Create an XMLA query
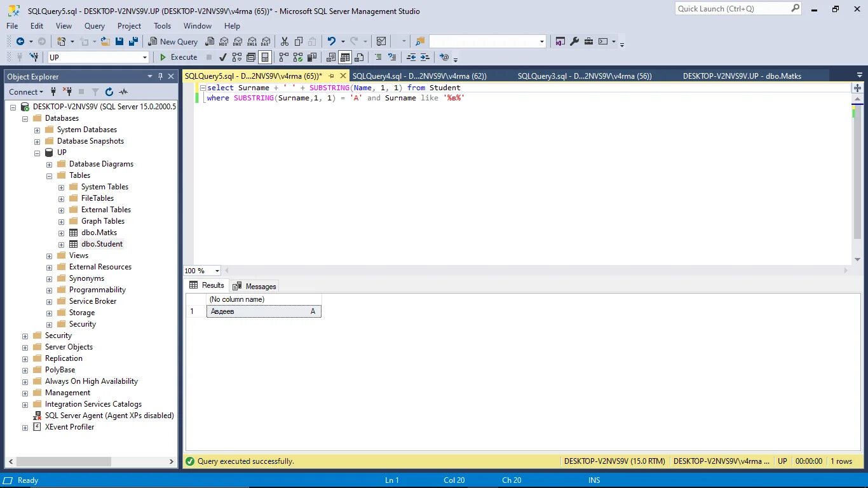 pos(252,41)
